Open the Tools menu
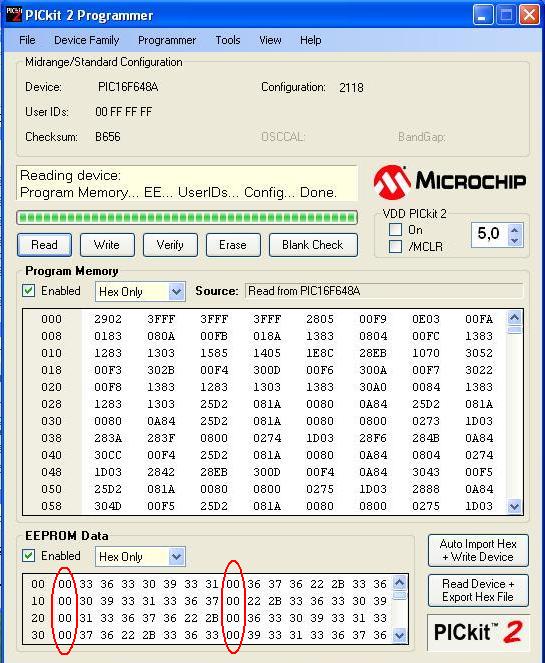The image size is (545, 663). click(228, 40)
